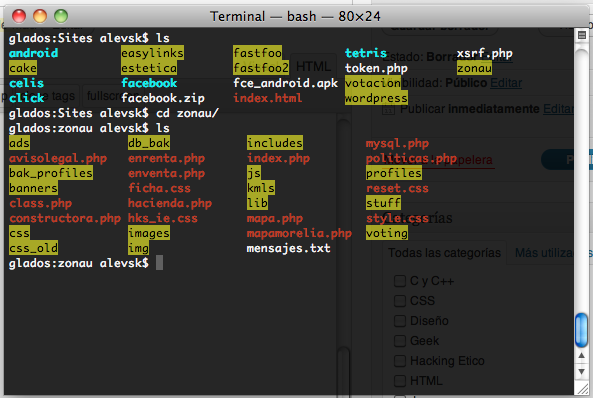
Task: Click 'mysql.php' file name
Action: point(397,143)
